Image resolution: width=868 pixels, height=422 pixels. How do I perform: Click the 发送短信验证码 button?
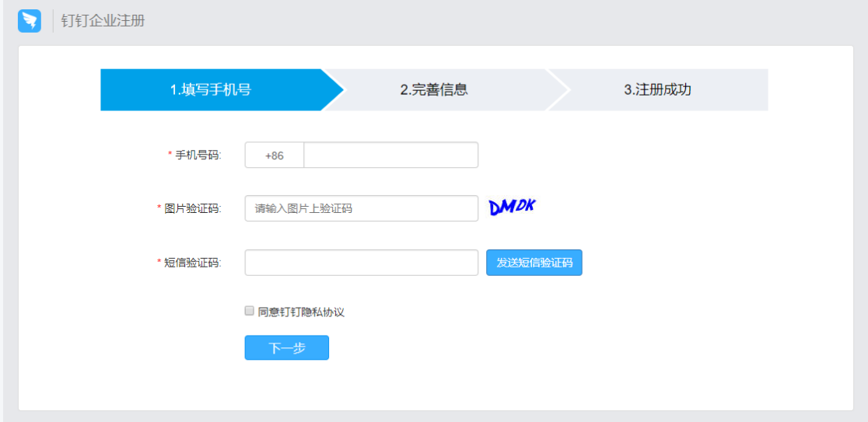point(534,263)
